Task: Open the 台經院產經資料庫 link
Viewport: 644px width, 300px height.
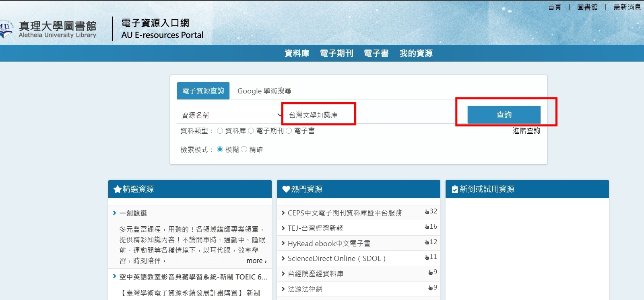Action: (316, 274)
